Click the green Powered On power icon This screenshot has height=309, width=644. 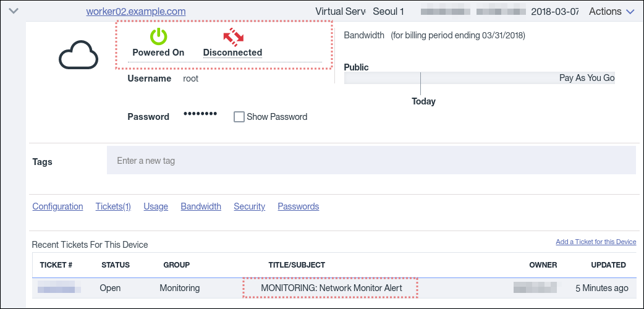pyautogui.click(x=159, y=36)
